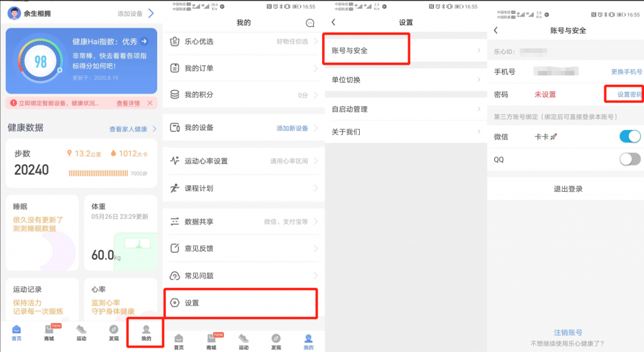Open 单位切换 settings entry
This screenshot has height=352, width=644.
tap(406, 80)
